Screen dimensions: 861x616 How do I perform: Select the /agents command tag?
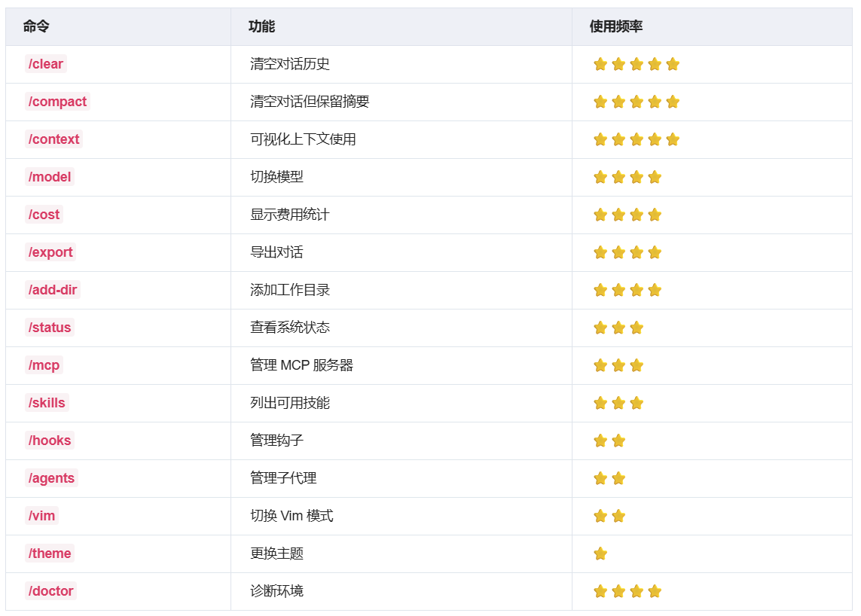(x=52, y=478)
